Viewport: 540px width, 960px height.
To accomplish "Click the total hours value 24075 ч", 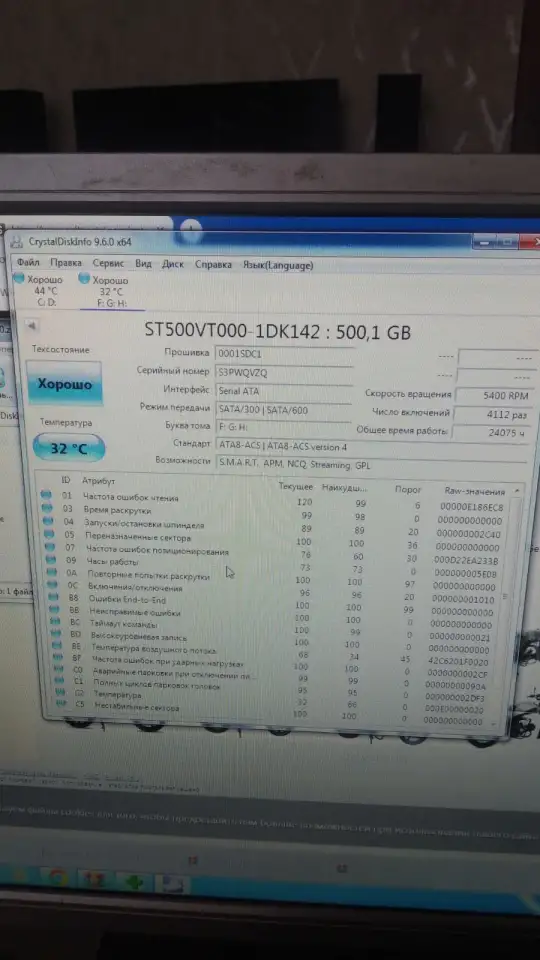I will click(491, 433).
